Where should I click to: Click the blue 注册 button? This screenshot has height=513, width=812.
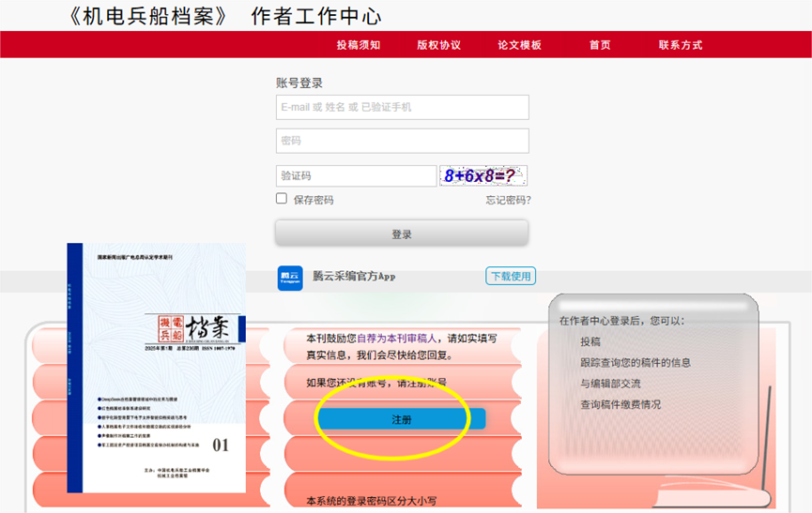(x=401, y=419)
